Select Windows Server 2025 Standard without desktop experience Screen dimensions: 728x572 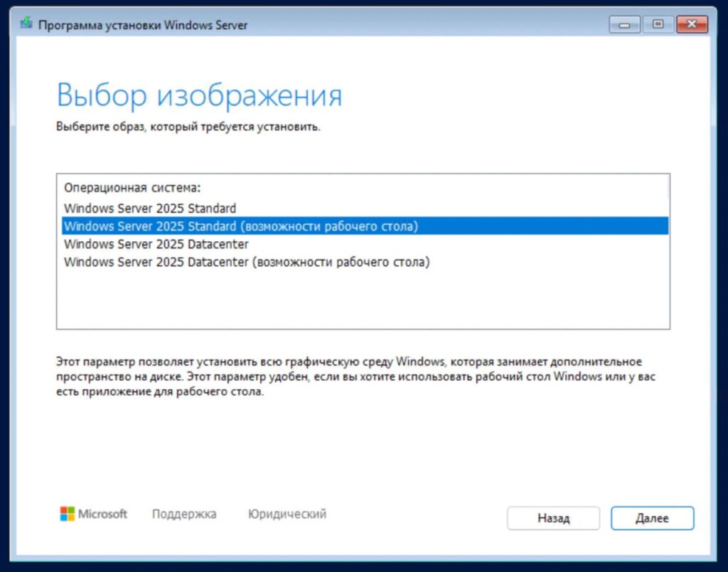(x=365, y=208)
